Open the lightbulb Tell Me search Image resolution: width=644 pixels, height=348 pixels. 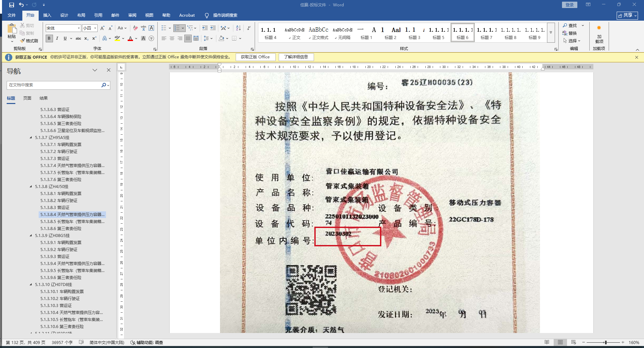tap(207, 15)
